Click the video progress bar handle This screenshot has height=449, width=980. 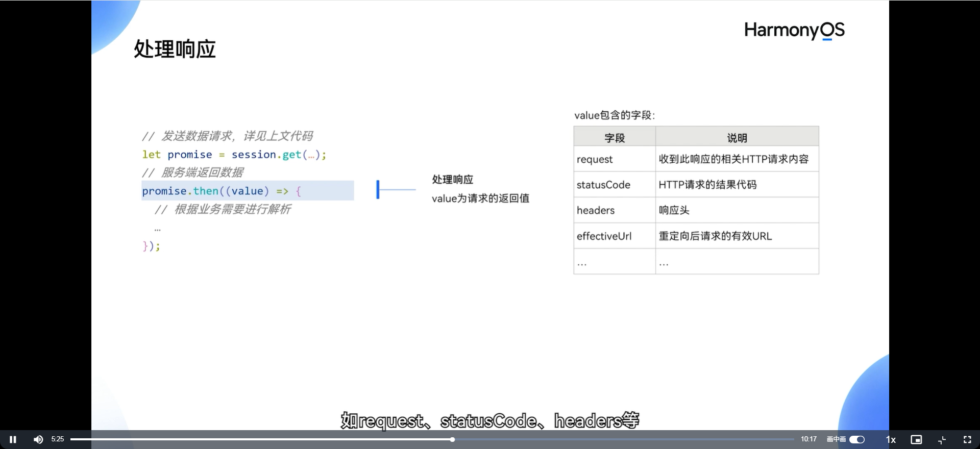[452, 439]
